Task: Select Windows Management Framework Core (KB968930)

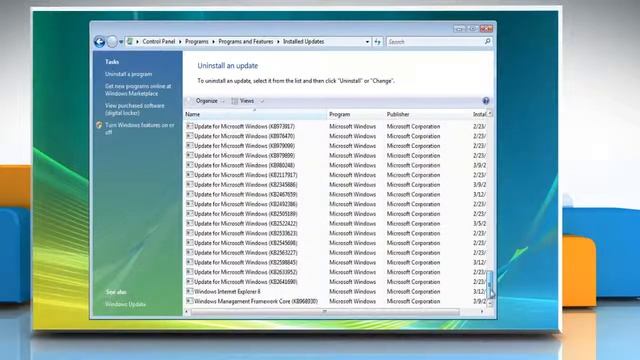Action: click(336, 301)
